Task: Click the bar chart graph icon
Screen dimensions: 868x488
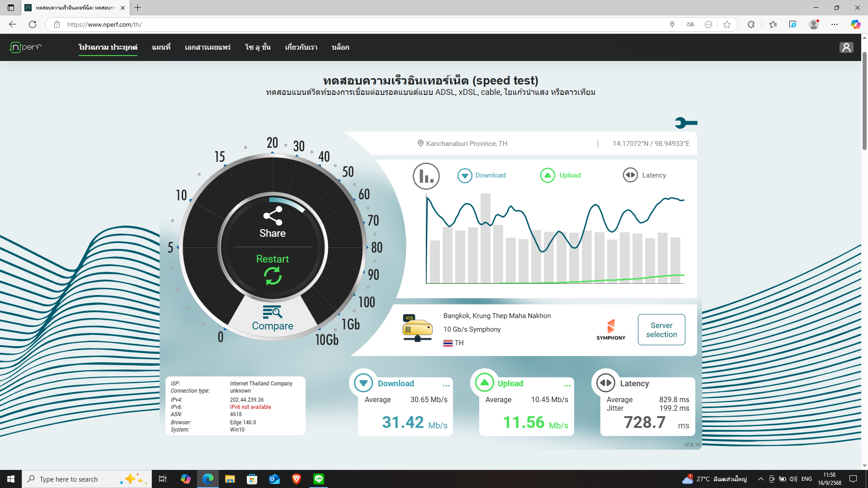Action: click(426, 176)
